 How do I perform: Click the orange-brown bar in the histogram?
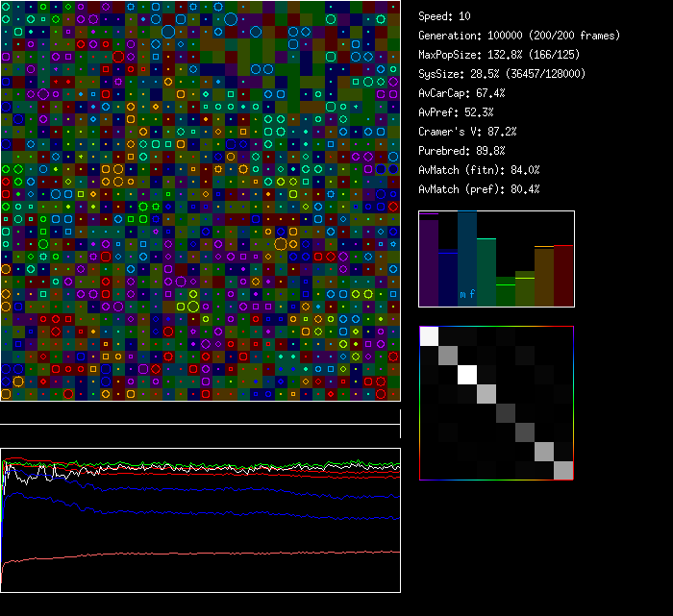(x=544, y=277)
